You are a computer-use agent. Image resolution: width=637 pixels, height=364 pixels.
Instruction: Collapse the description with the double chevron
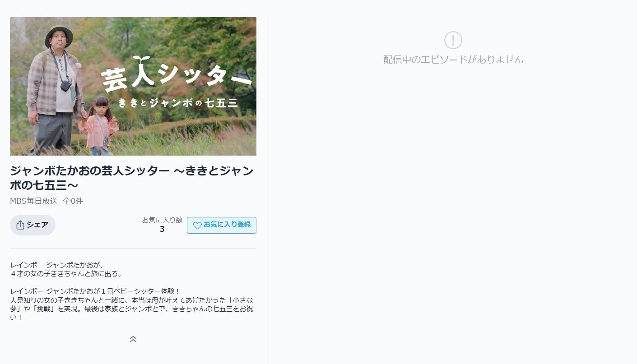pos(133,339)
